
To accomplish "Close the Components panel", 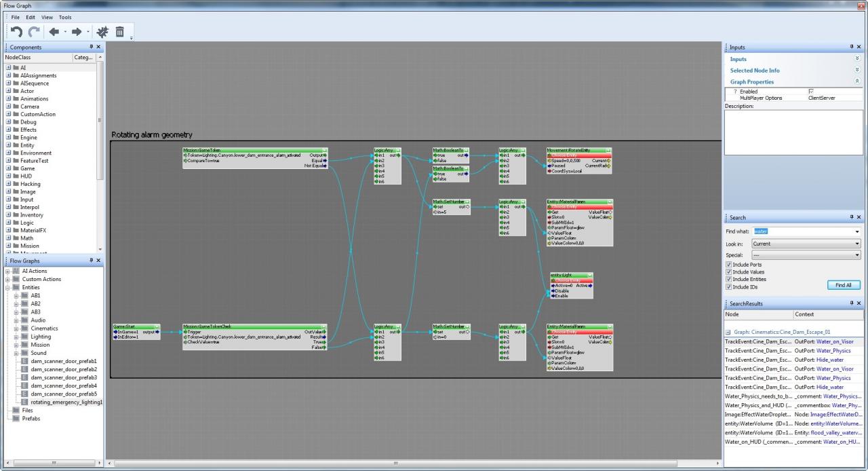I will coord(99,47).
